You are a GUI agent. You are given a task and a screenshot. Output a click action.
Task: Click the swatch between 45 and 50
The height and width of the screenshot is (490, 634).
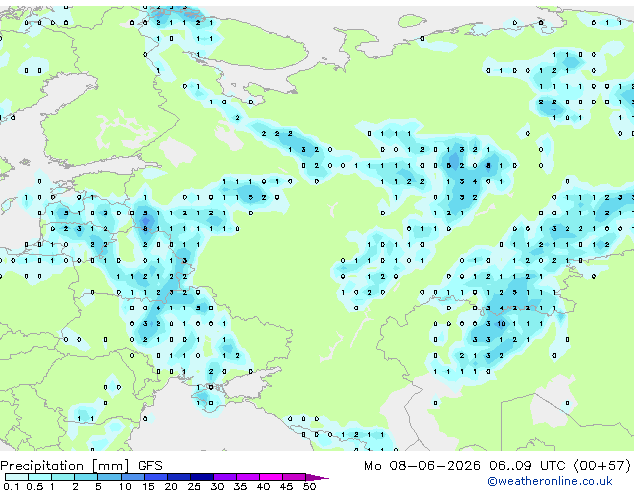pyautogui.click(x=294, y=477)
